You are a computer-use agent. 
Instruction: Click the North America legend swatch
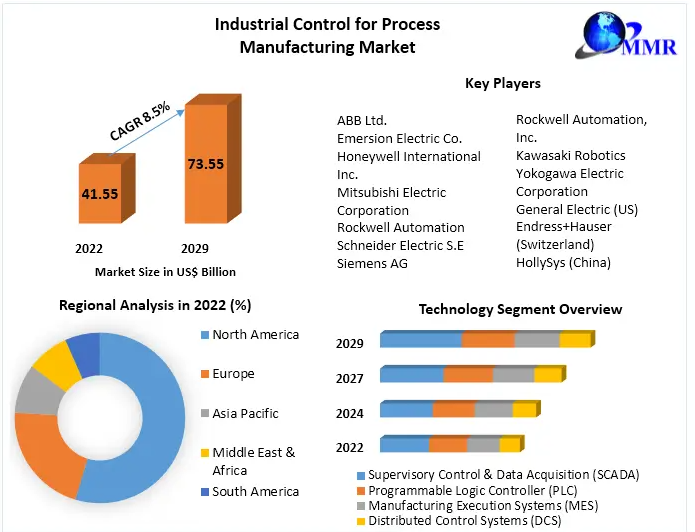tap(205, 335)
